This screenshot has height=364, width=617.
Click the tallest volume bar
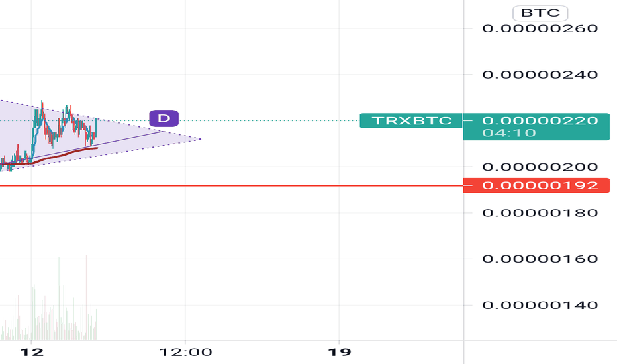pyautogui.click(x=86, y=297)
